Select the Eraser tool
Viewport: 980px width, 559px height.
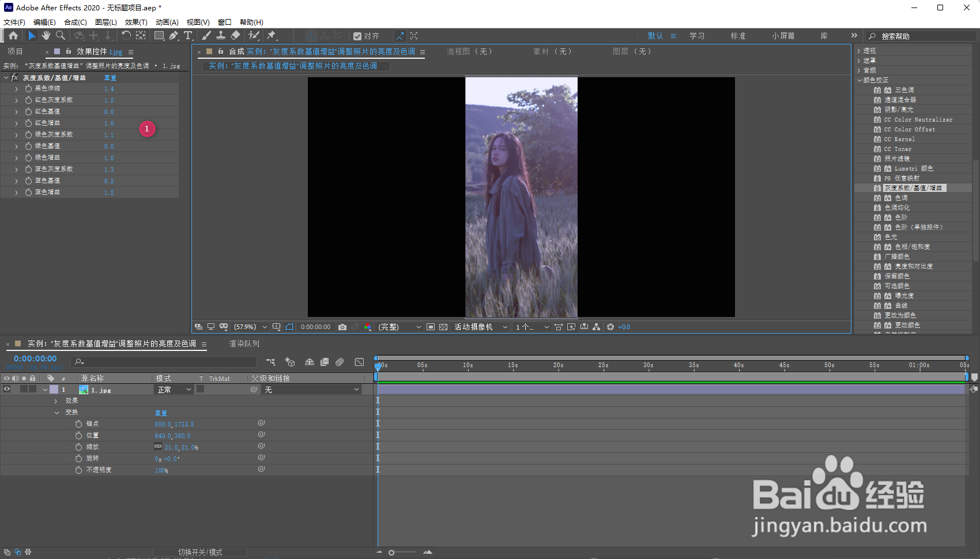pos(235,36)
